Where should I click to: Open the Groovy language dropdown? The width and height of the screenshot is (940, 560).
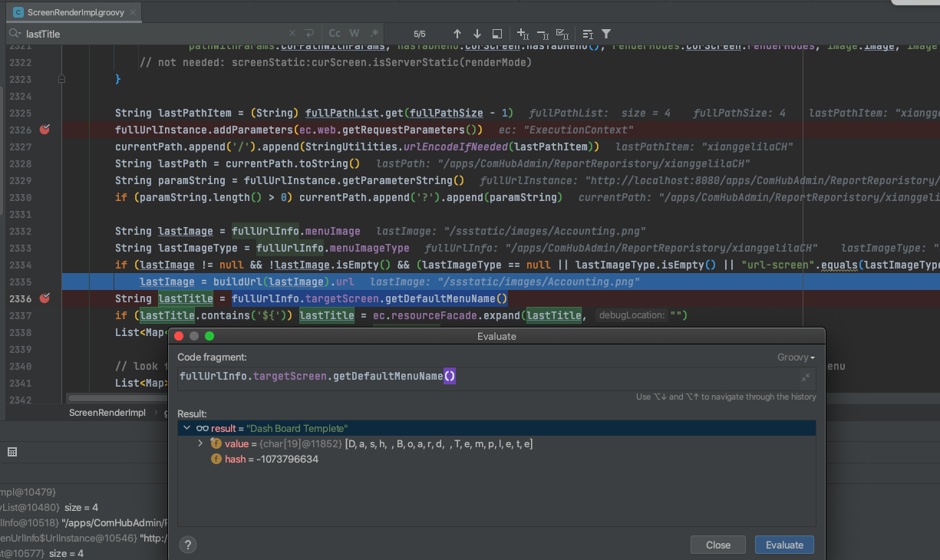point(796,357)
